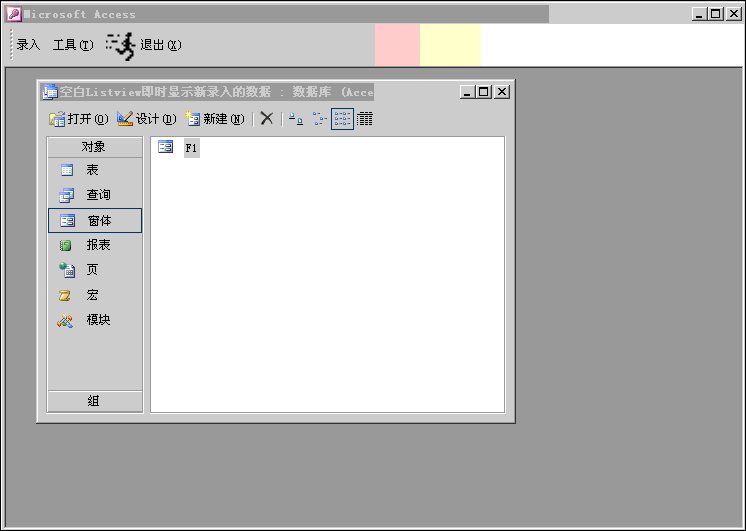Click the 新建(N) new button
This screenshot has height=531, width=746.
pos(215,118)
